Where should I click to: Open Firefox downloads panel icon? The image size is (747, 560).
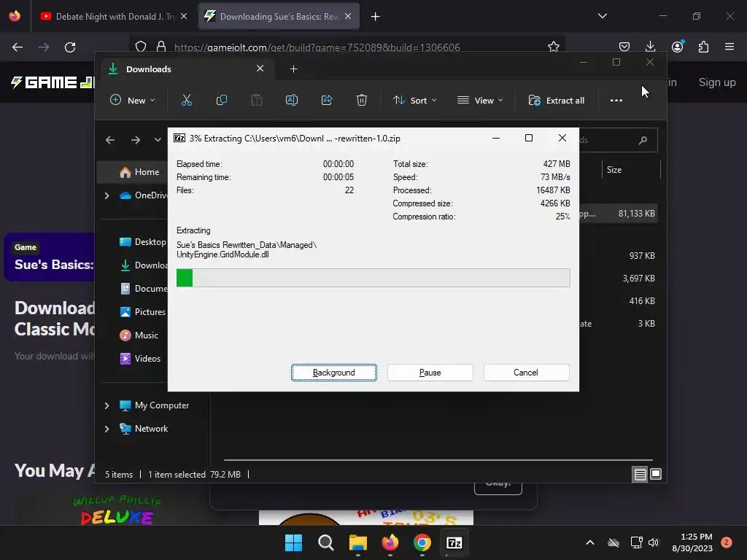click(x=650, y=47)
